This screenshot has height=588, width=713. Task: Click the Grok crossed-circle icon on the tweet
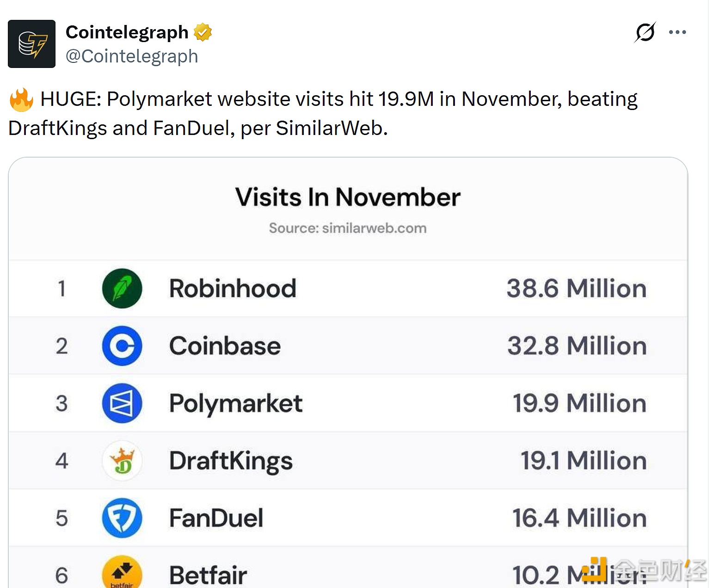[x=645, y=32]
